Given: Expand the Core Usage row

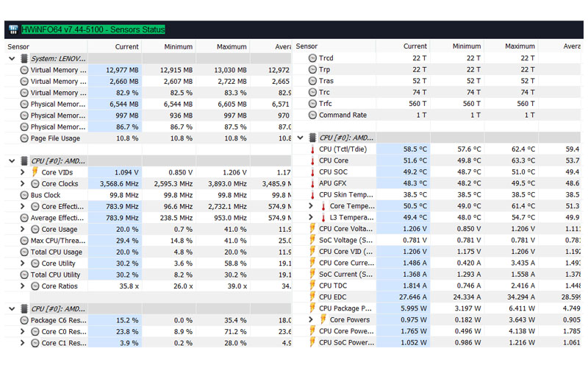Looking at the screenshot, I should click(23, 229).
